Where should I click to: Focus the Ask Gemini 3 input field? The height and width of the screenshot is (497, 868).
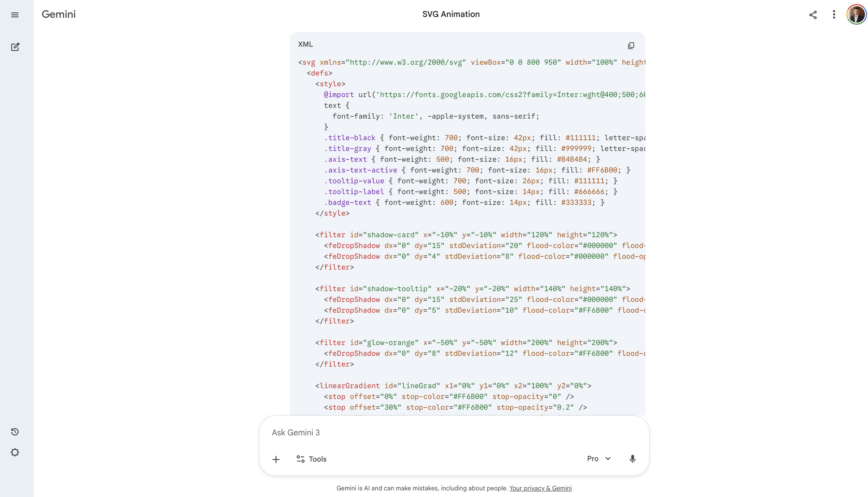tap(410, 433)
